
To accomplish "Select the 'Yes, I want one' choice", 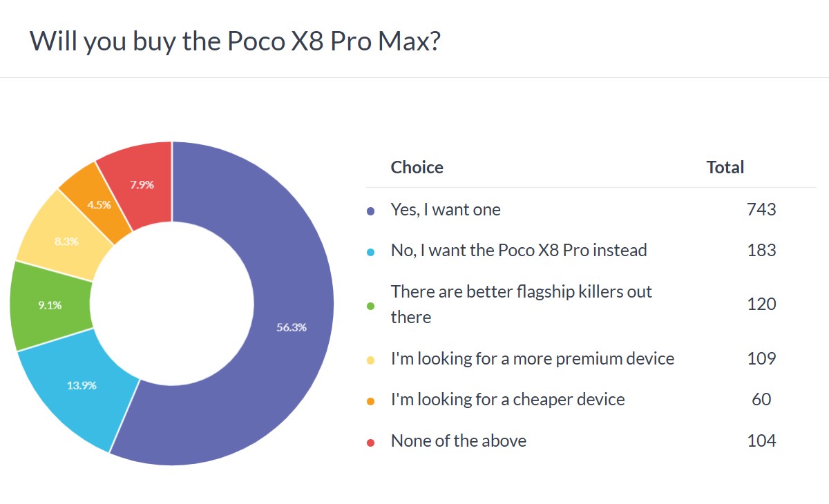I will [x=446, y=209].
